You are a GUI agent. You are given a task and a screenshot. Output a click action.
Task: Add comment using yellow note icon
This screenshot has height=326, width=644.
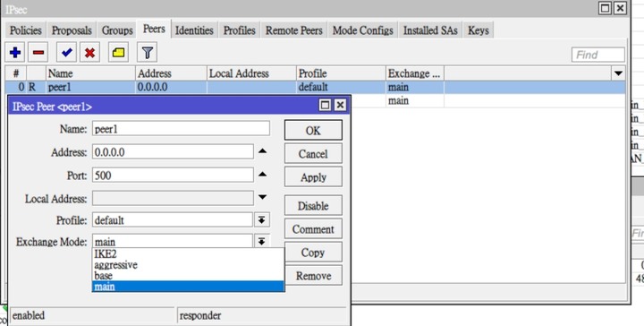[x=118, y=52]
